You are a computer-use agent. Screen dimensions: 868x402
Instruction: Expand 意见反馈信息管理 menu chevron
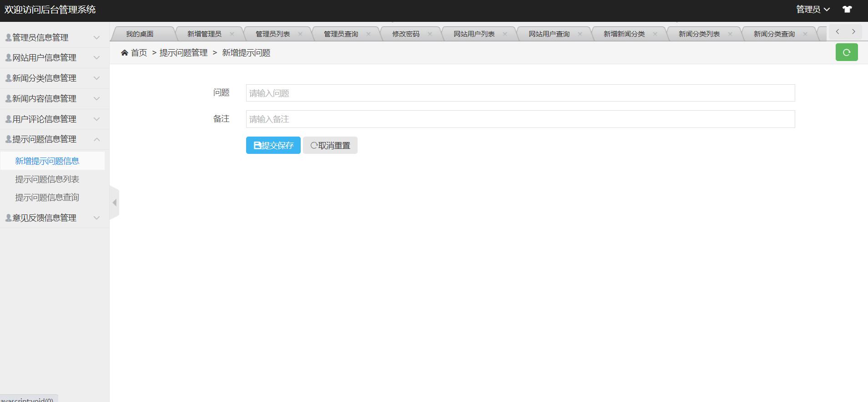click(96, 218)
